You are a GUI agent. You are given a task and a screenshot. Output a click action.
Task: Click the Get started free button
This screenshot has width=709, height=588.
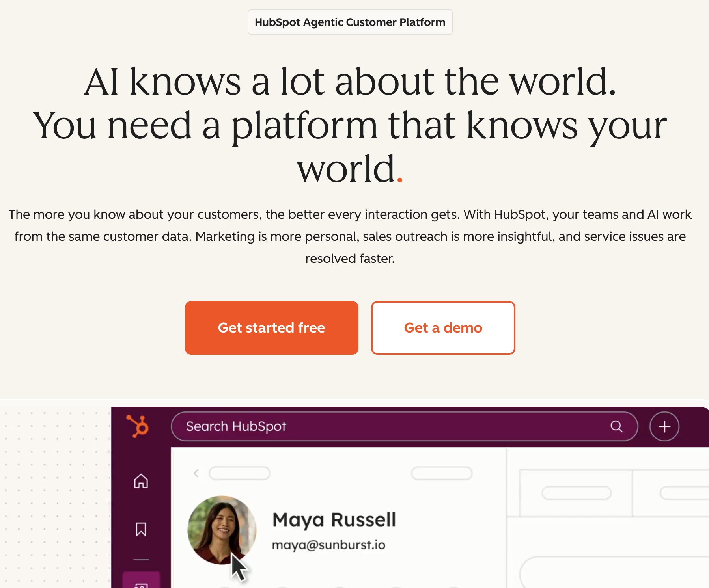tap(271, 328)
